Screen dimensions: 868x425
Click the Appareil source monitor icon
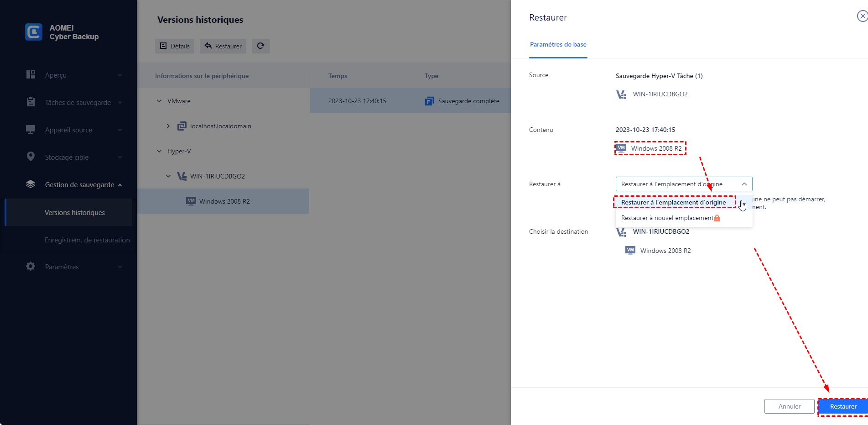[x=31, y=130]
